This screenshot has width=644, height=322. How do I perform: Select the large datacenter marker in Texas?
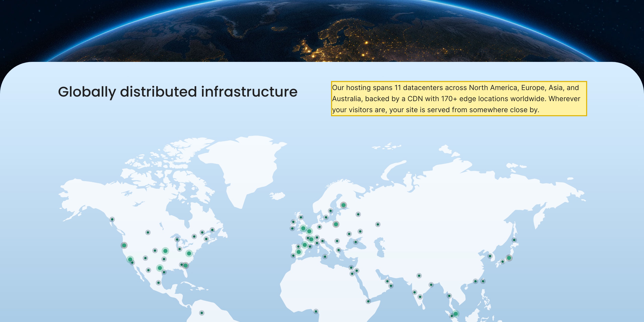[x=160, y=268]
